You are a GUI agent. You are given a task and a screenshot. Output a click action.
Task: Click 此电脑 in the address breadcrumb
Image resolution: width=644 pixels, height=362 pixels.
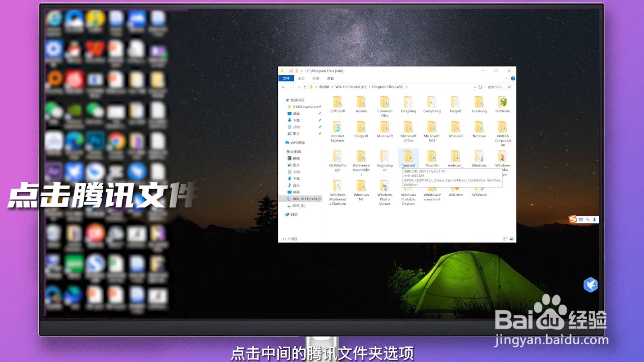pyautogui.click(x=324, y=87)
